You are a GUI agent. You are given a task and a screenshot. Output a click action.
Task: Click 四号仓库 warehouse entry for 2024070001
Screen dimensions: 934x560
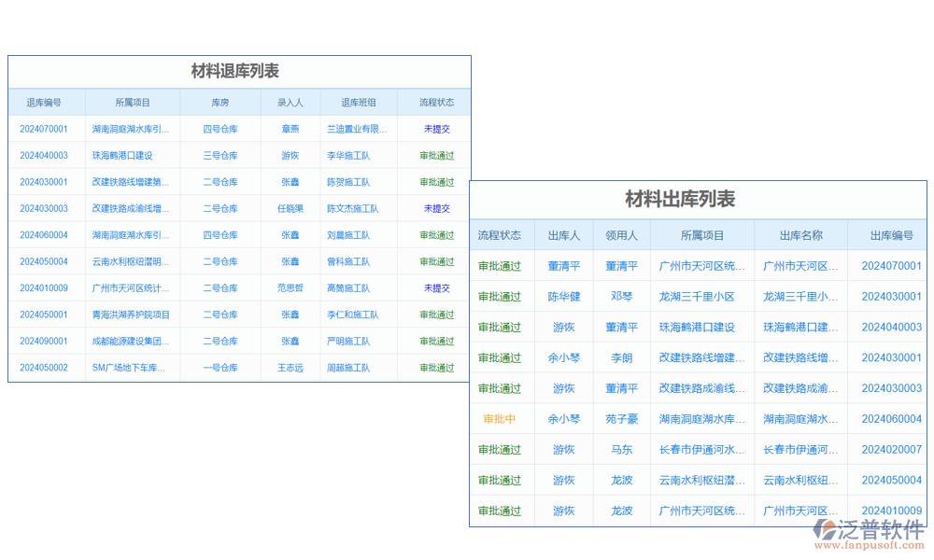pyautogui.click(x=219, y=128)
